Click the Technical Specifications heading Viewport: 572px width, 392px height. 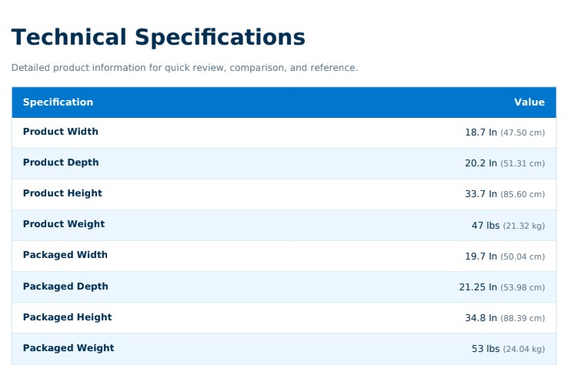[x=159, y=37]
